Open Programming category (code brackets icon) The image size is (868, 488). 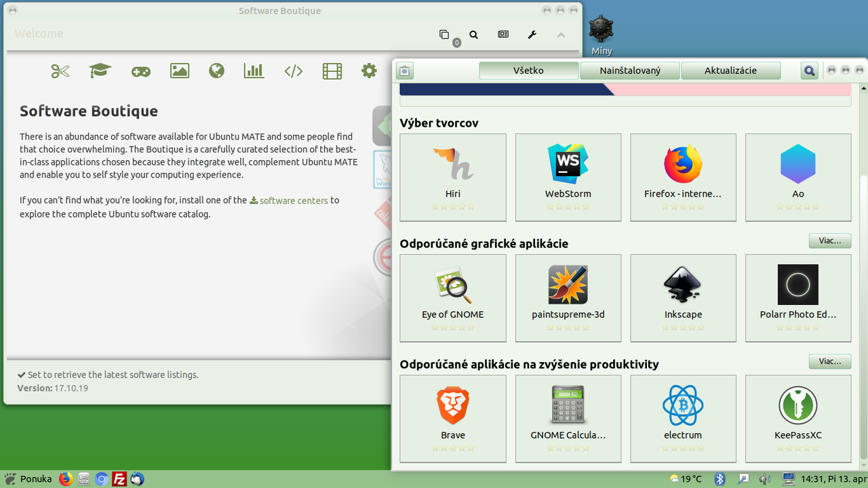pos(293,71)
